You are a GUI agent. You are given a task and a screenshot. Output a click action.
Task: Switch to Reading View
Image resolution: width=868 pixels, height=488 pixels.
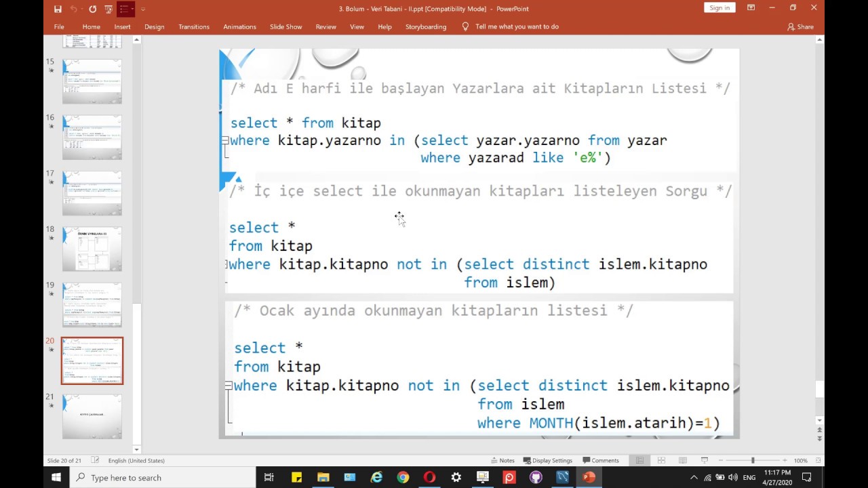683,461
